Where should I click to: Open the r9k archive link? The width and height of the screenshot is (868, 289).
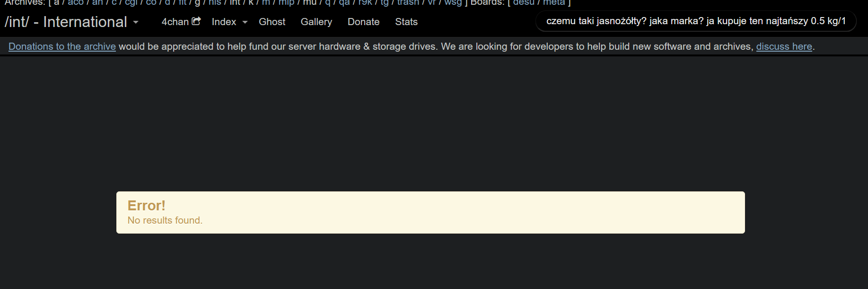[x=365, y=2]
